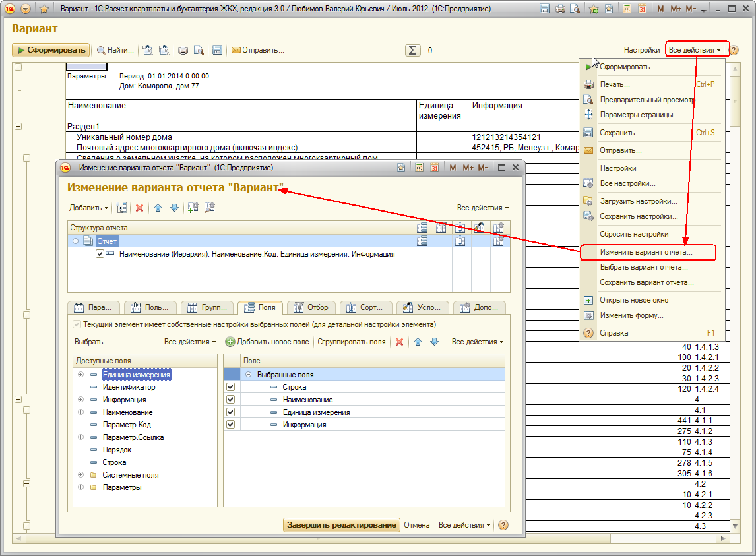Image resolution: width=756 pixels, height=556 pixels.
Task: Collapse Выбранные поля group
Action: coord(248,375)
